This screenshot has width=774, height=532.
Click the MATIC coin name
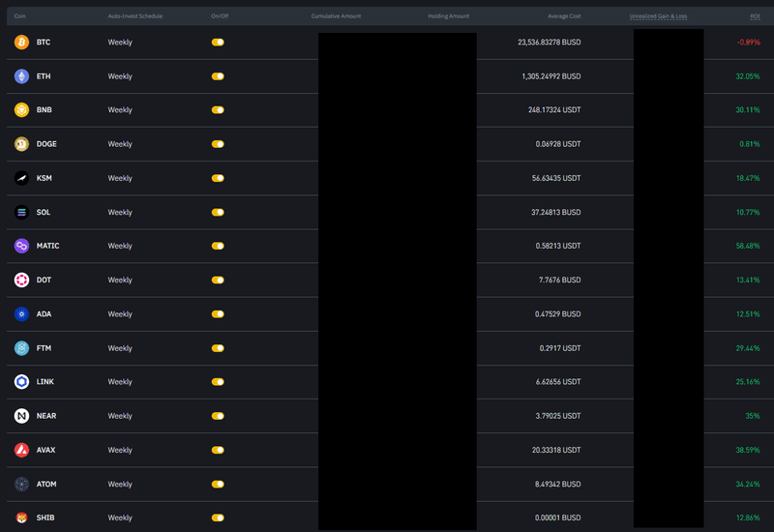pyautogui.click(x=47, y=246)
